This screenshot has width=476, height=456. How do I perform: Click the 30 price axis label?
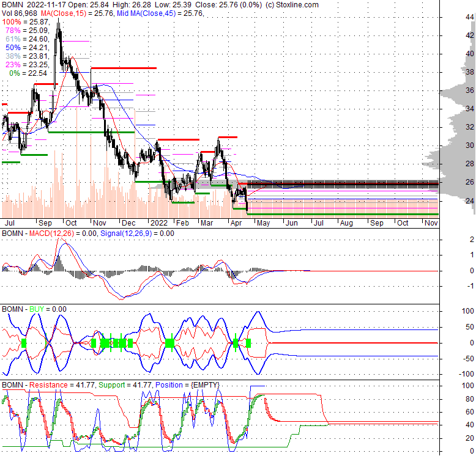coord(470,145)
